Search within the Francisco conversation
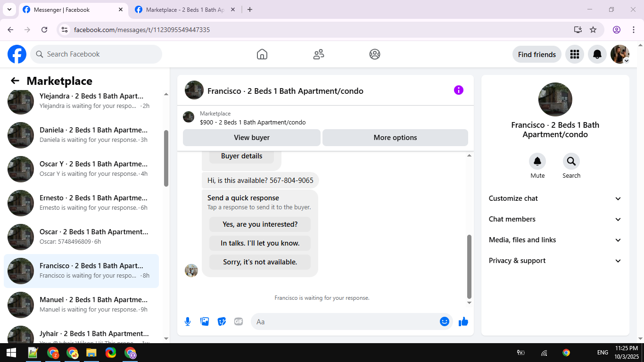644x362 pixels. tap(571, 162)
